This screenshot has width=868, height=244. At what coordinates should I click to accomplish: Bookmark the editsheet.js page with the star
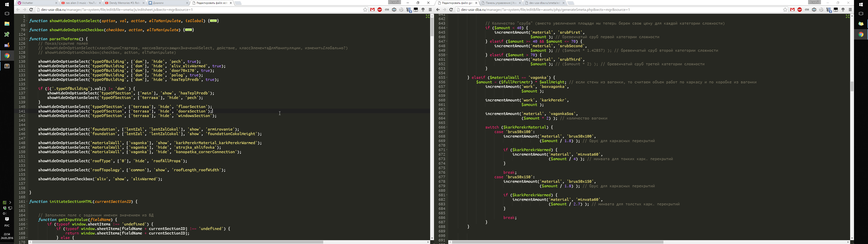point(365,10)
